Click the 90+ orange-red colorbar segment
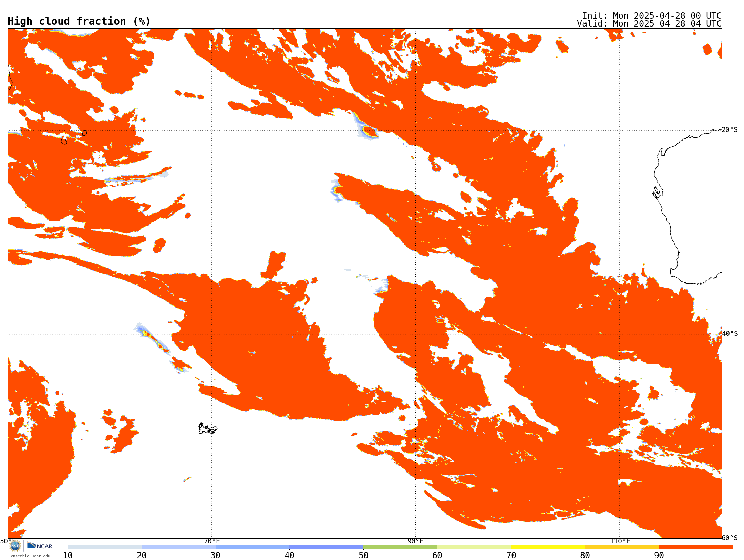This screenshot has width=744, height=560. click(x=696, y=547)
